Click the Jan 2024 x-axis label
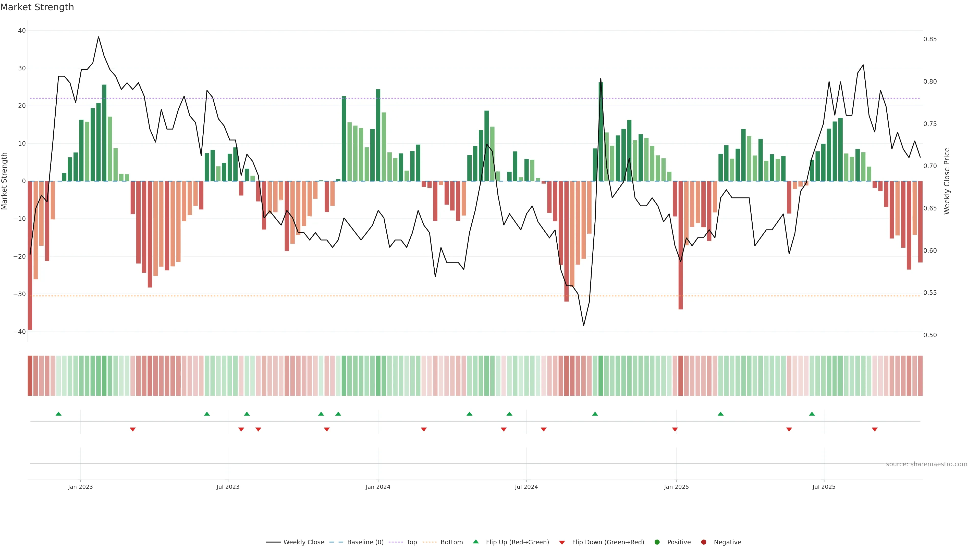This screenshot has height=551, width=980. tap(378, 487)
